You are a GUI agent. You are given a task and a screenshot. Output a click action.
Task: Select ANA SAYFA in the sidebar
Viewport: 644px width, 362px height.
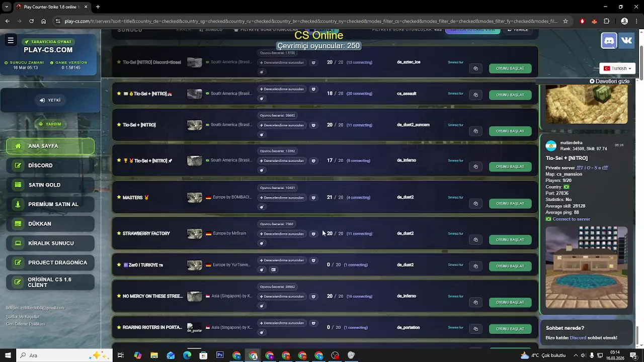(50, 146)
